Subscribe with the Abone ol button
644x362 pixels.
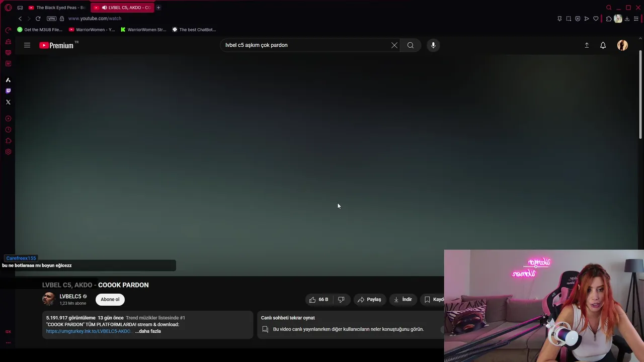[x=110, y=299]
